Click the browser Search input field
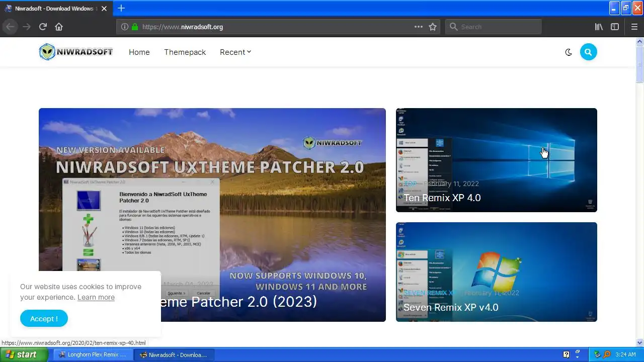Image resolution: width=644 pixels, height=362 pixels. [493, 27]
